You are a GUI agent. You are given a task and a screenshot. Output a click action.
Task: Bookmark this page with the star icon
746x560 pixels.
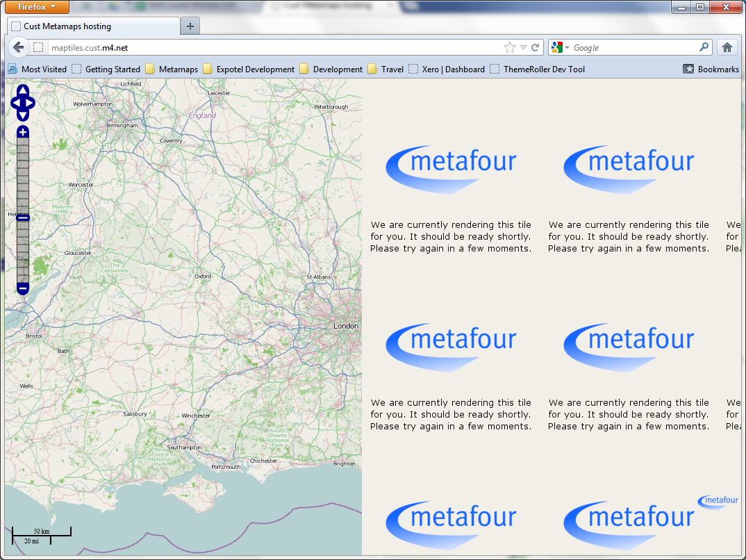[510, 47]
